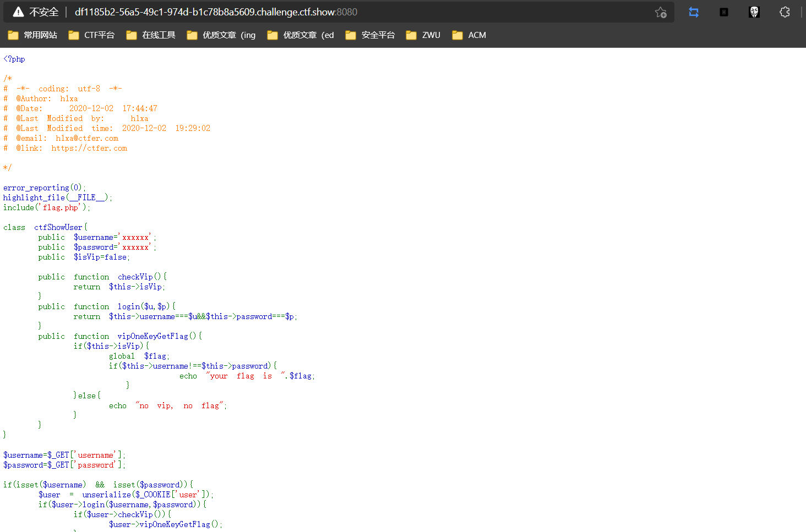
Task: Click the highlight_file(__FILE__) line
Action: click(x=58, y=198)
